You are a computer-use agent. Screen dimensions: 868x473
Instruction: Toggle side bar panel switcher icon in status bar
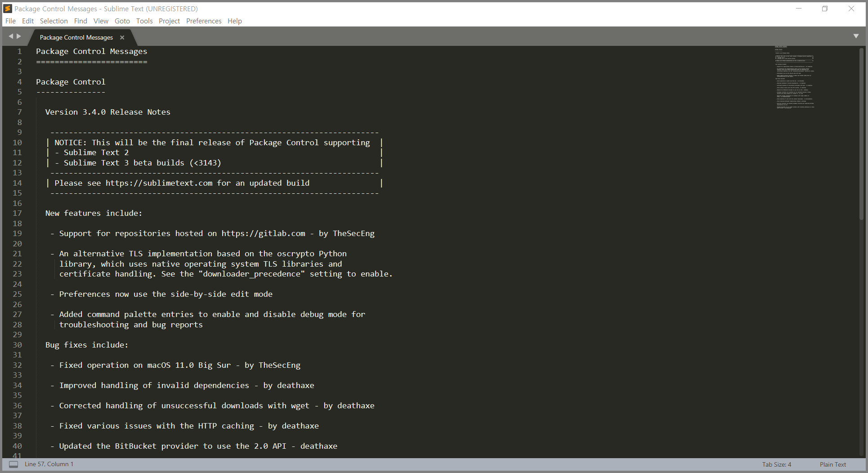coord(13,464)
